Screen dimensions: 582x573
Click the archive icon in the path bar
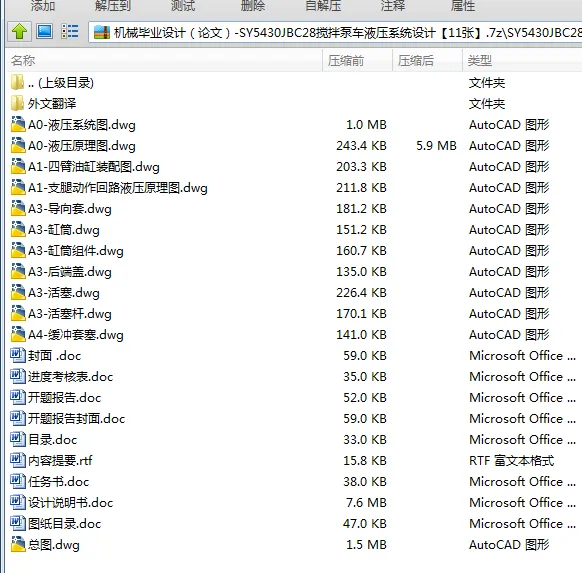tap(101, 33)
